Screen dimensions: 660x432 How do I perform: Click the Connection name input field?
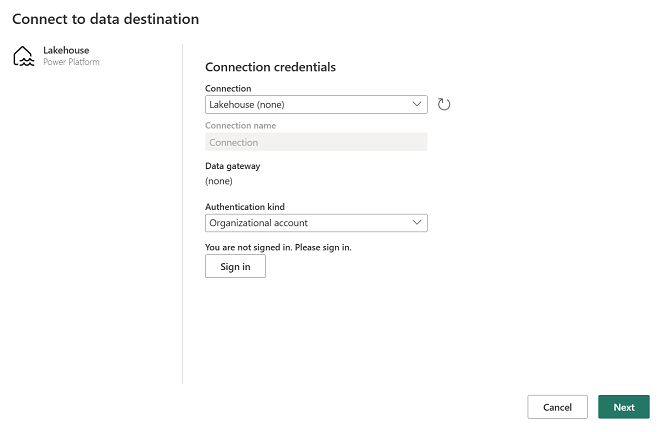pos(316,142)
